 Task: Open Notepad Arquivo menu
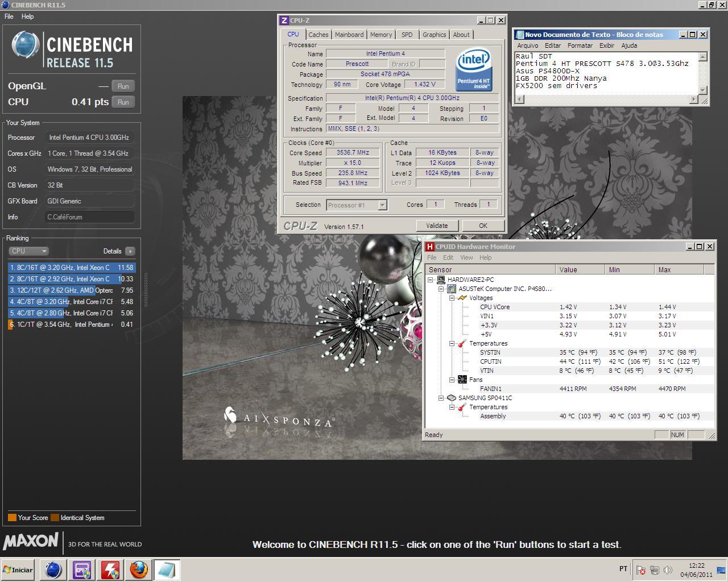(527, 45)
